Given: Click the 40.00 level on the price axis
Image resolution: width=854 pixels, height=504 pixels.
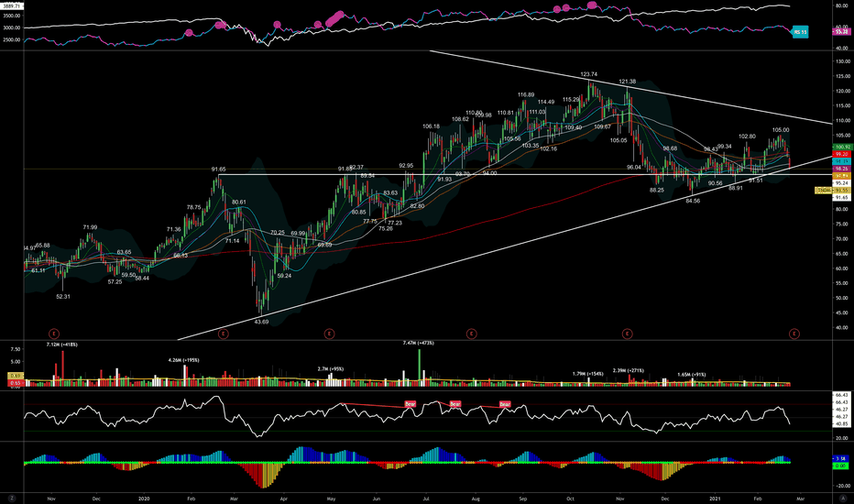Looking at the screenshot, I should [841, 327].
